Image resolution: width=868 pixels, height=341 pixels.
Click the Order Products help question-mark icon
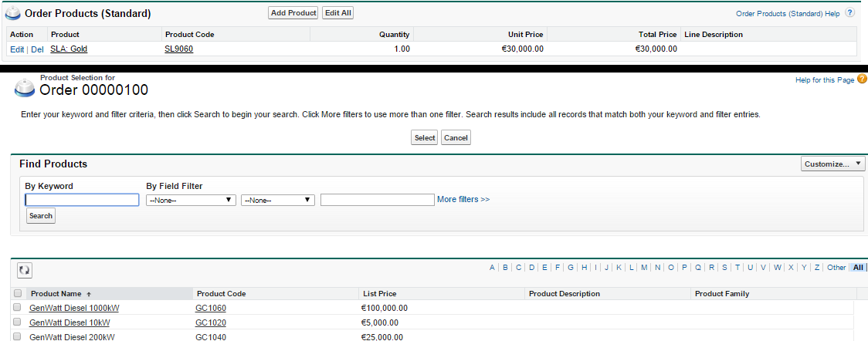coord(850,13)
